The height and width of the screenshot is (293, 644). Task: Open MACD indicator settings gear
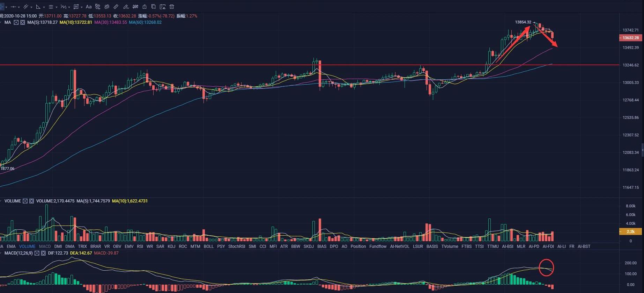[x=37, y=253]
